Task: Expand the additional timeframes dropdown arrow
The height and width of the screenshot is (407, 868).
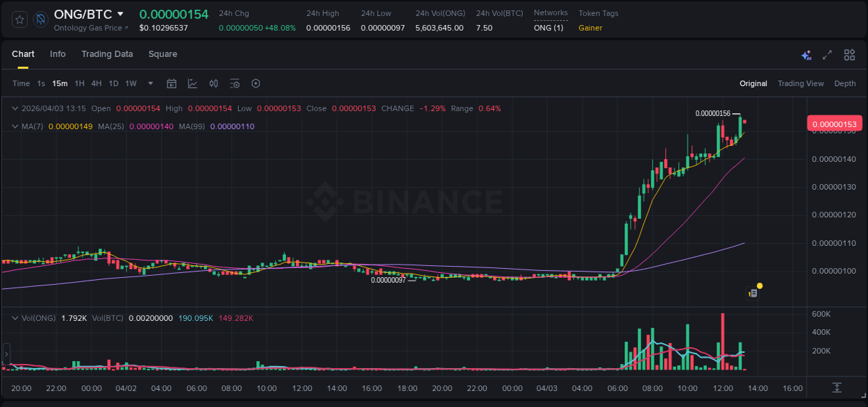Action: coord(149,83)
